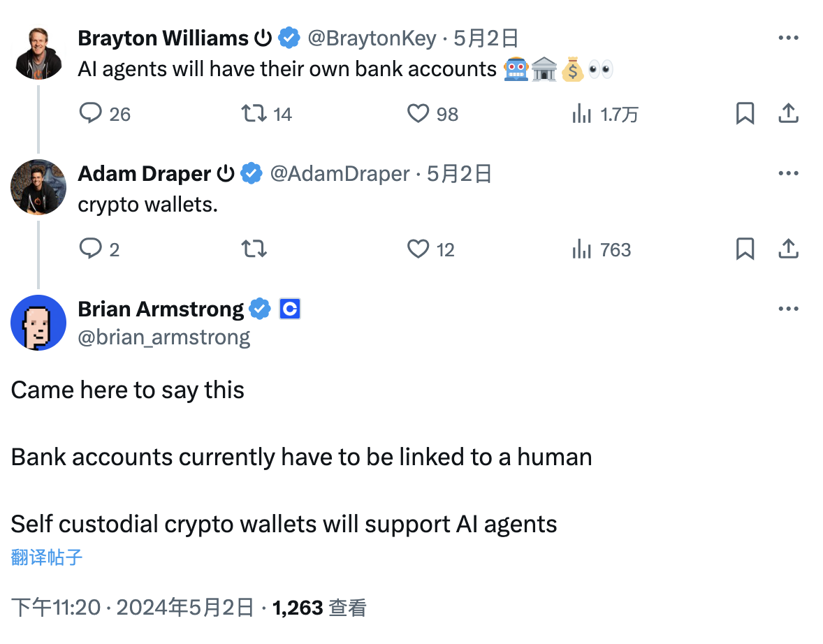Click the 翻译帖子 translate post link

click(47, 557)
